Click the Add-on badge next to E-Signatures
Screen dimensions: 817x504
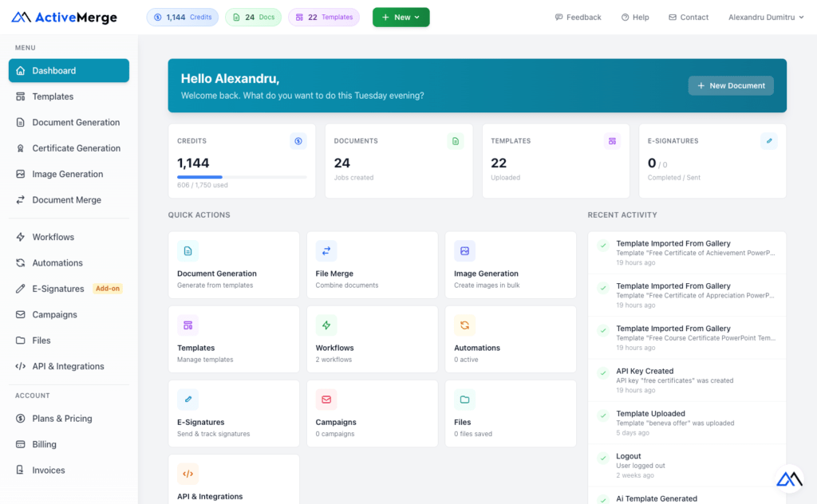[108, 289]
